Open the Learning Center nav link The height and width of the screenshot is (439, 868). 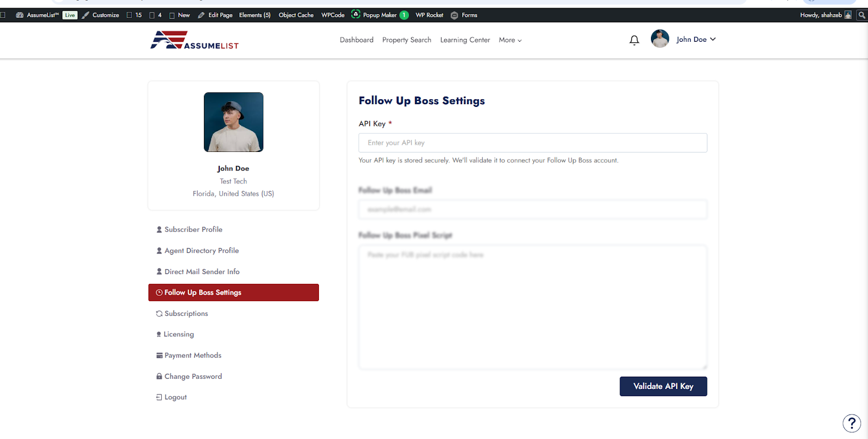pyautogui.click(x=465, y=40)
